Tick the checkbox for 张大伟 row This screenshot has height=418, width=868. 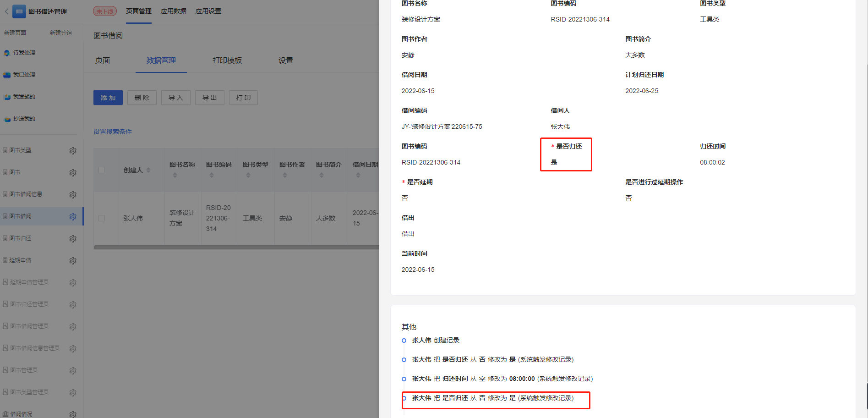point(102,218)
